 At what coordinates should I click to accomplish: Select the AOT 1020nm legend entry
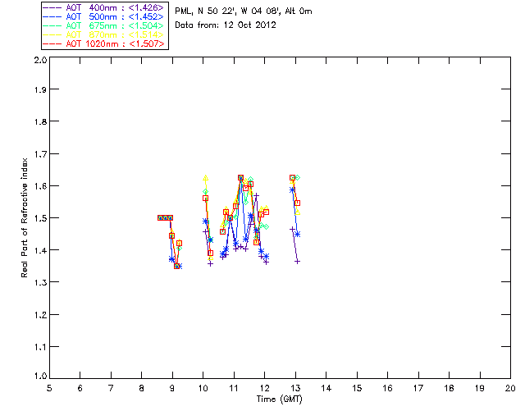(103, 43)
